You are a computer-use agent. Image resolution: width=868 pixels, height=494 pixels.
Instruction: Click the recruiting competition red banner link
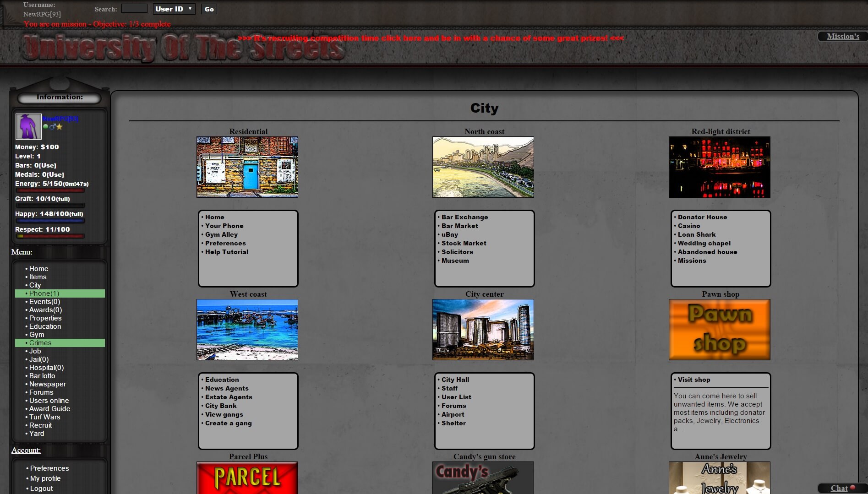pos(431,38)
